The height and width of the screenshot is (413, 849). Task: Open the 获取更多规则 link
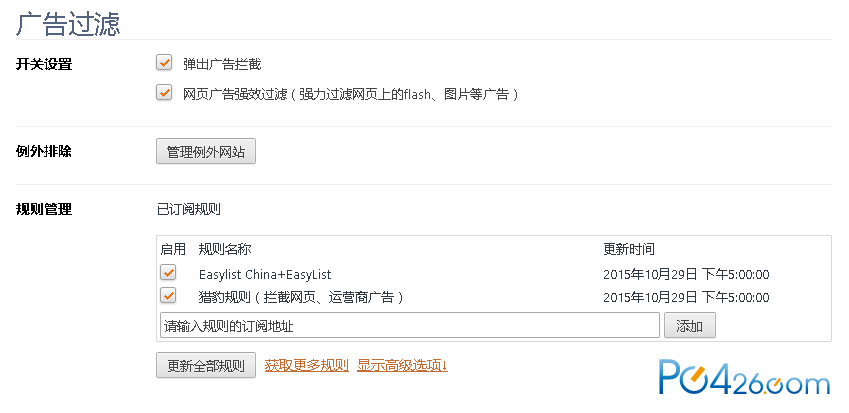pyautogui.click(x=306, y=365)
